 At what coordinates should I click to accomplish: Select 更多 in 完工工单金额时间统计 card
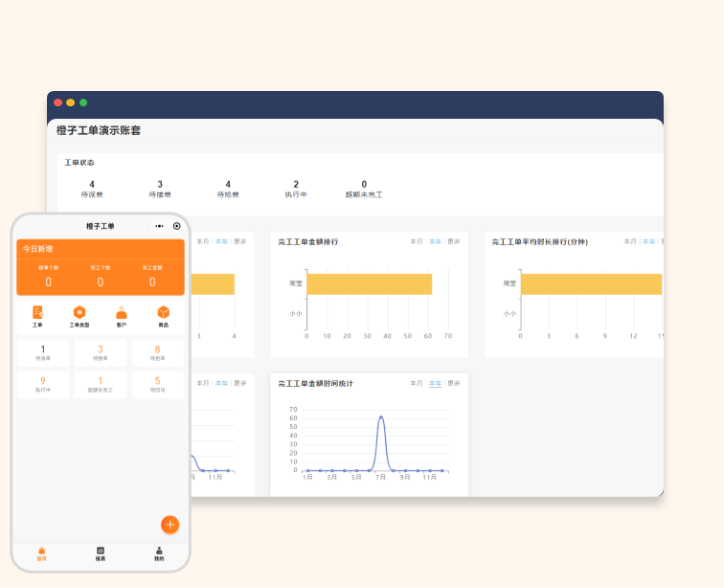(454, 383)
